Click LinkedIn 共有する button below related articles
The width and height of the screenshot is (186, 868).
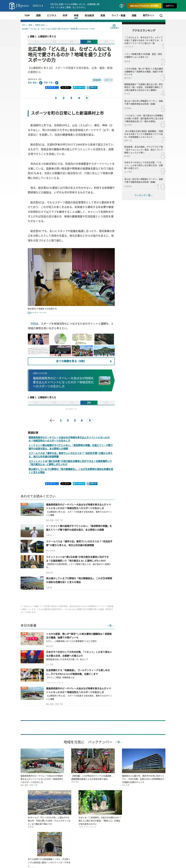click(x=92, y=483)
